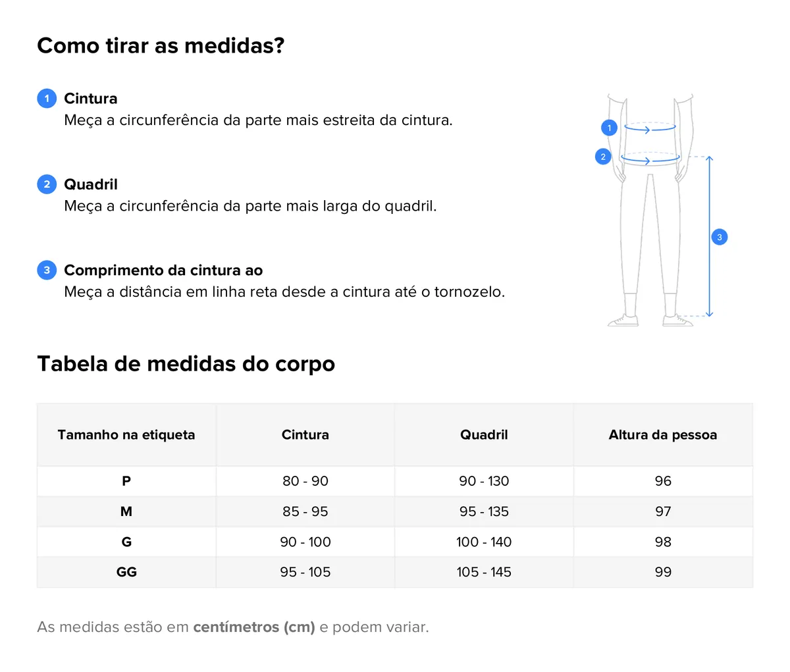Viewport: 790px width, 672px height.
Task: Click the 85 - 95 waist cell for M
Action: pyautogui.click(x=305, y=511)
